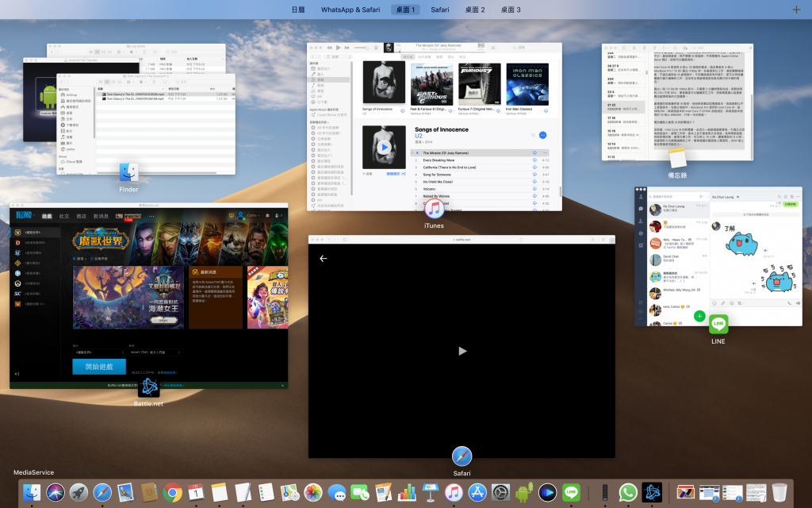Download Iron Man Classics album cloud icon
Viewport: 812px width, 508px height.
[x=546, y=110]
